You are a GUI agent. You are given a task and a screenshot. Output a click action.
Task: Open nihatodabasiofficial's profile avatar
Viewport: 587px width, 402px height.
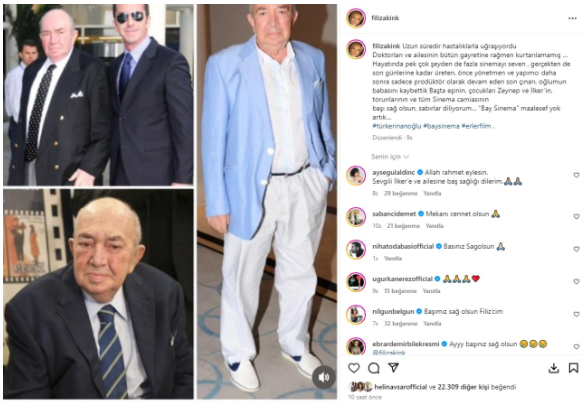(356, 249)
